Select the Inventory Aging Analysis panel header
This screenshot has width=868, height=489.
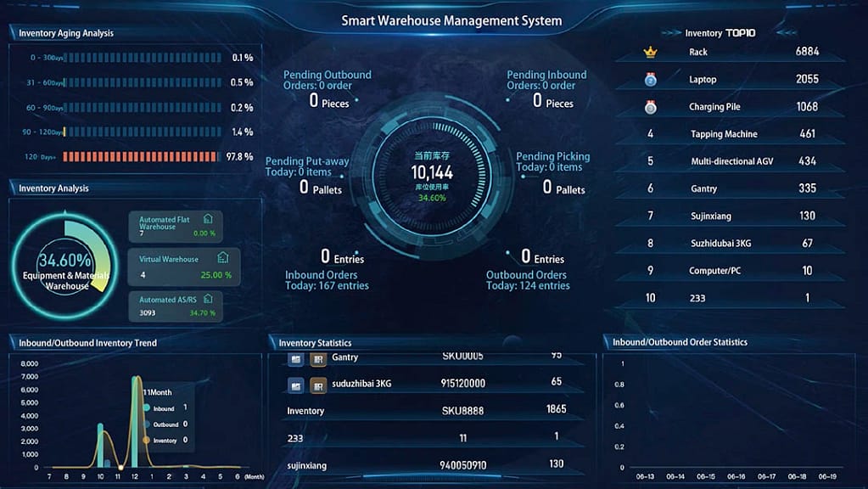click(66, 33)
